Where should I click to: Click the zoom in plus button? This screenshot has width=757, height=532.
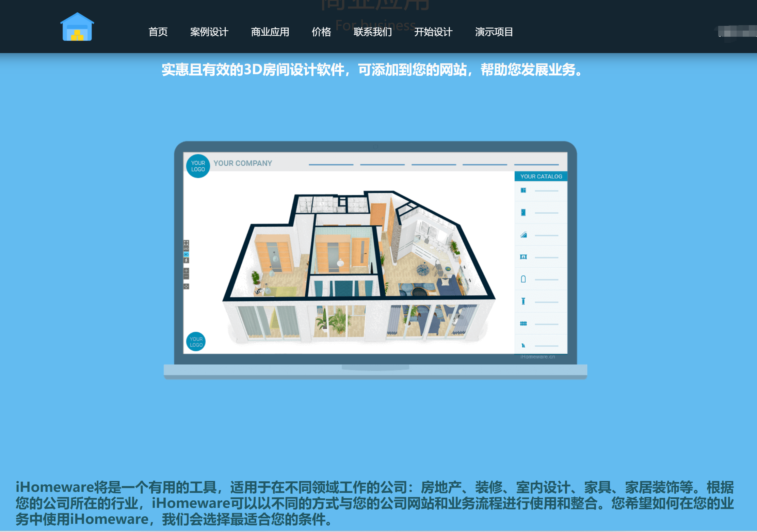(186, 271)
